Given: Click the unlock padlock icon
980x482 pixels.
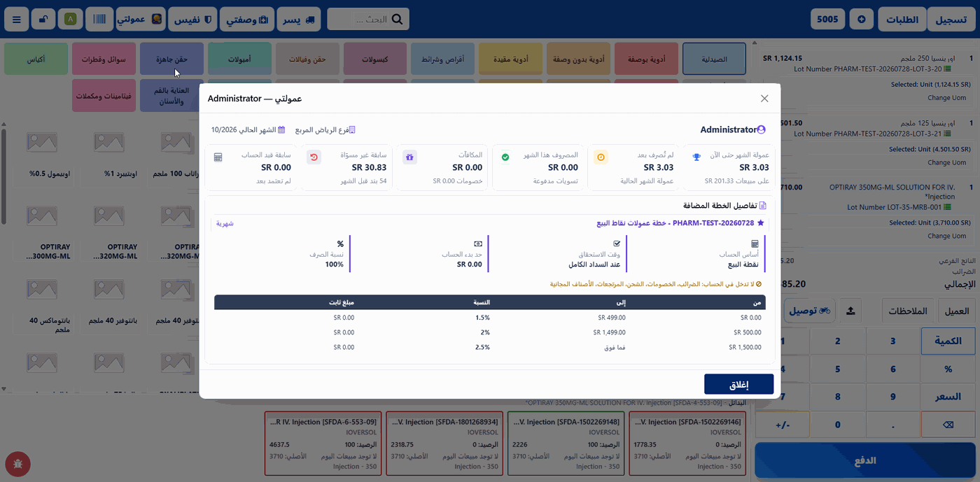Looking at the screenshot, I should point(43,19).
